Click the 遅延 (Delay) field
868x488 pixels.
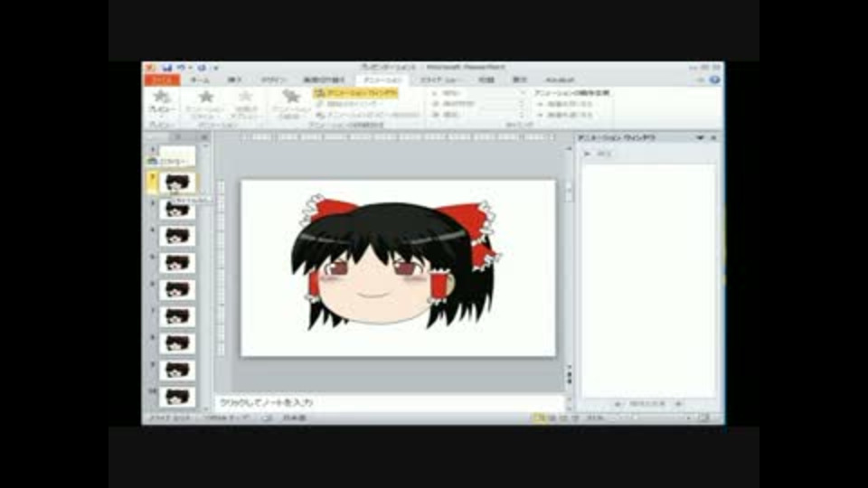point(478,115)
